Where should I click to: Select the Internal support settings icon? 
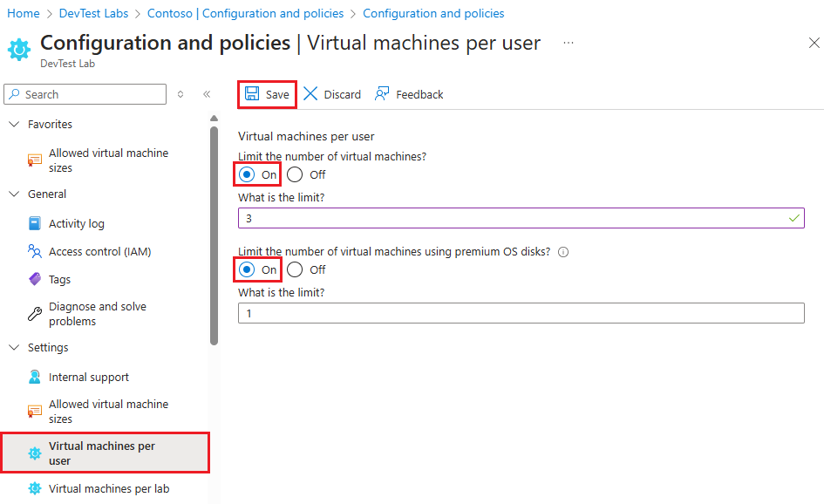[33, 377]
